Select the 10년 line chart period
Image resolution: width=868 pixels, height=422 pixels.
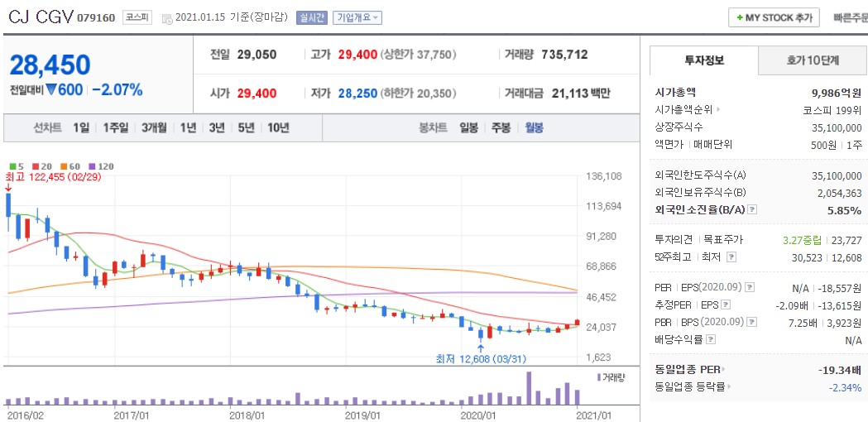(278, 128)
